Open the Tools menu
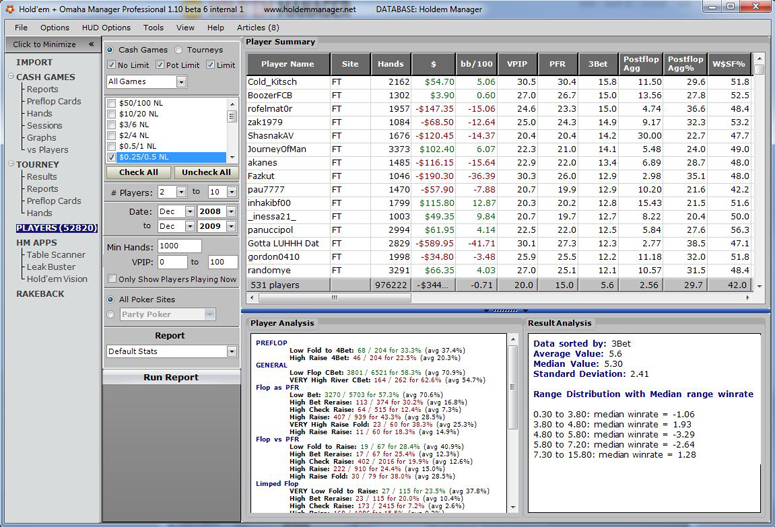 [153, 28]
